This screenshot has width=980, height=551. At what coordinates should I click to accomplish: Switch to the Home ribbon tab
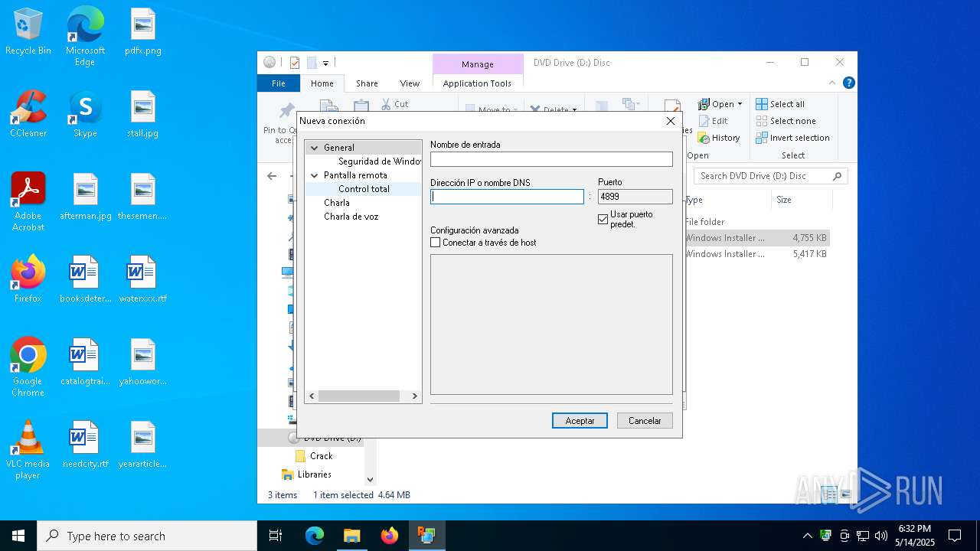pyautogui.click(x=322, y=83)
